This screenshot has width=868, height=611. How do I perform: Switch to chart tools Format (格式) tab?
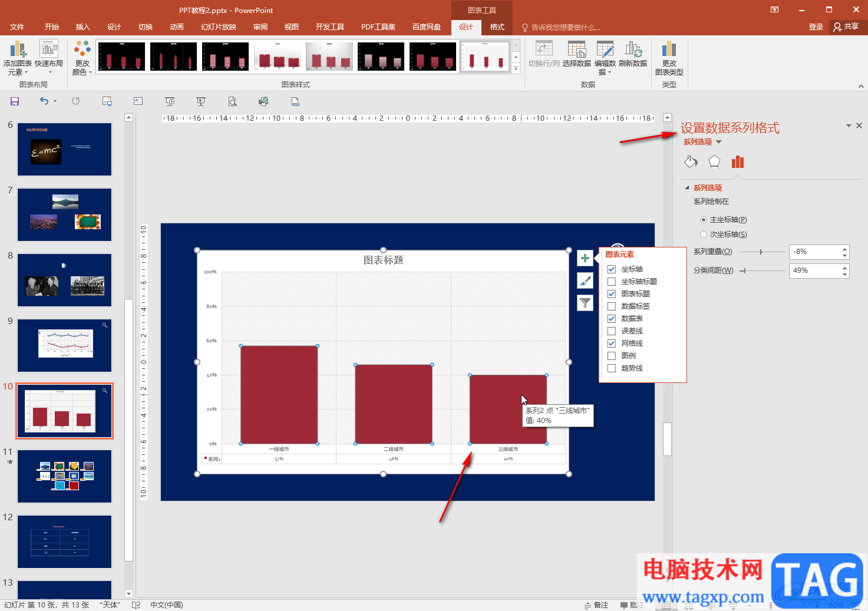(x=497, y=27)
